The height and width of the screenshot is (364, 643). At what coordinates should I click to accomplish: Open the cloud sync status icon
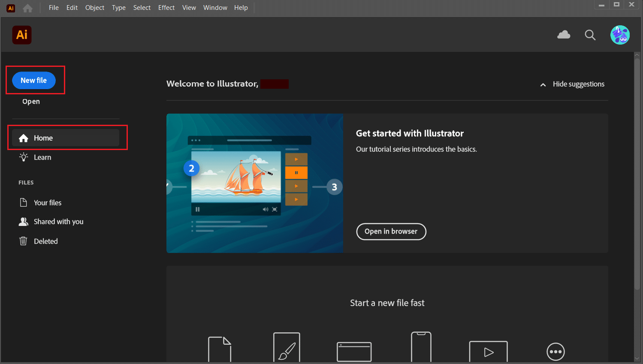[564, 35]
